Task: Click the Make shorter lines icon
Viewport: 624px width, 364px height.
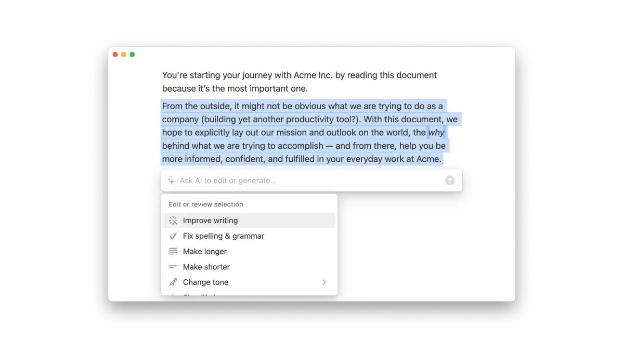Action: 173,267
